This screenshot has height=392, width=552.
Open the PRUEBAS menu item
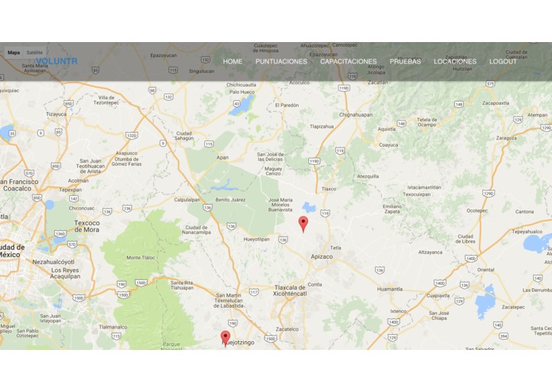pyautogui.click(x=405, y=62)
